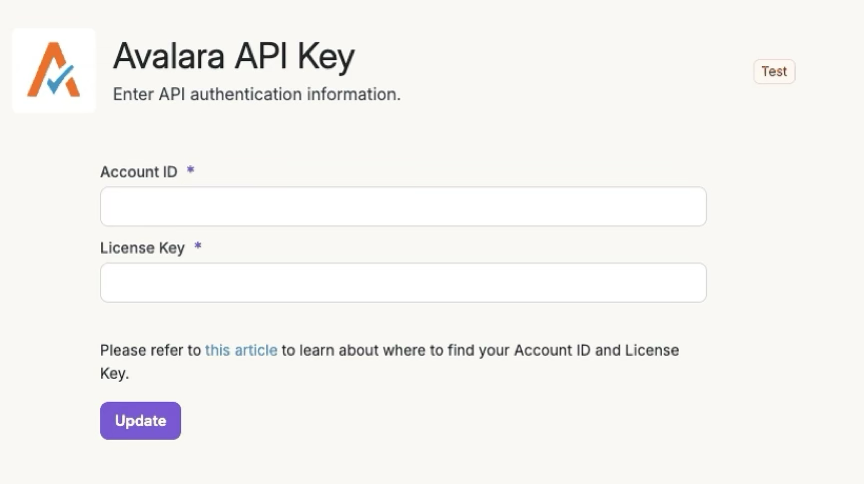Click the asterisk next to License Key
Viewport: 864px width, 484px height.
[198, 247]
